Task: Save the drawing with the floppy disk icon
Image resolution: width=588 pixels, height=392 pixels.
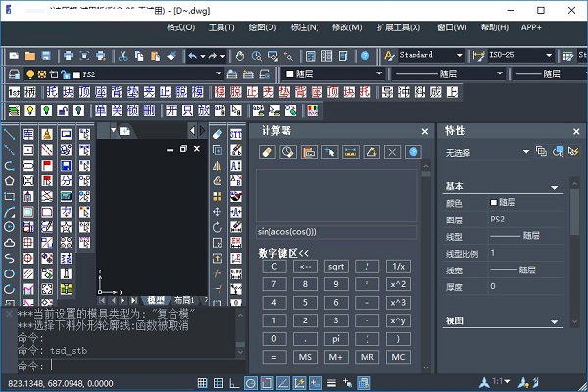Action: [46, 56]
